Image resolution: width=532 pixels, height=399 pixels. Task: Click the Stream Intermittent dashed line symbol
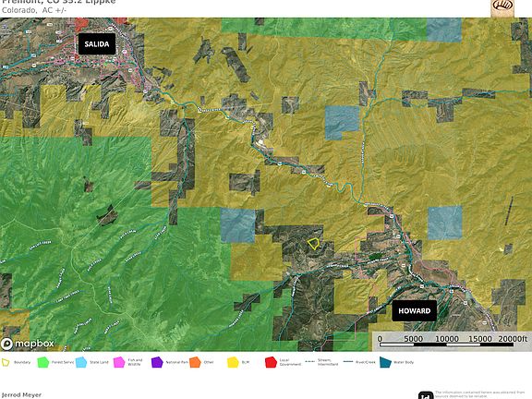click(309, 362)
